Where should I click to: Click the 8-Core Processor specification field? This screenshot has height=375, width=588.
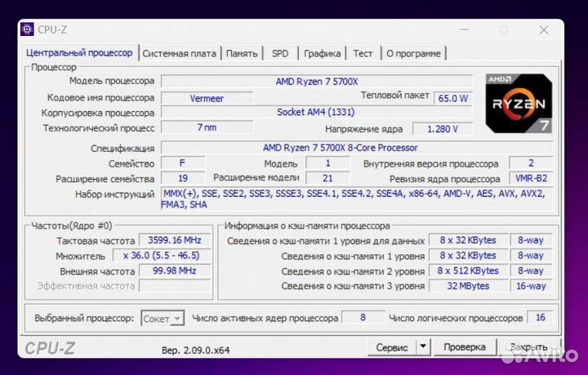click(356, 148)
